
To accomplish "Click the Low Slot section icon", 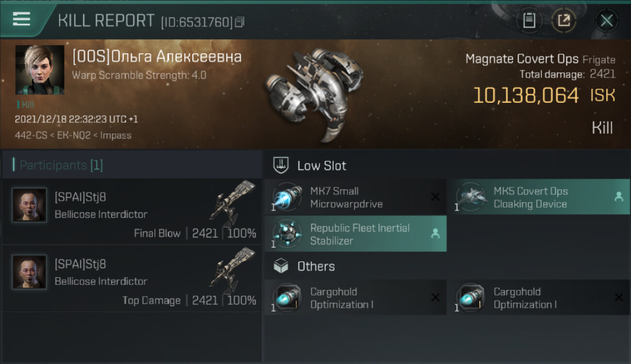I will click(281, 165).
